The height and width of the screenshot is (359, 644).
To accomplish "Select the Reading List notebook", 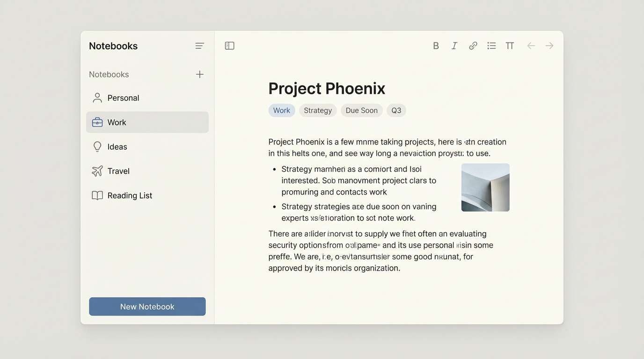I will click(130, 195).
